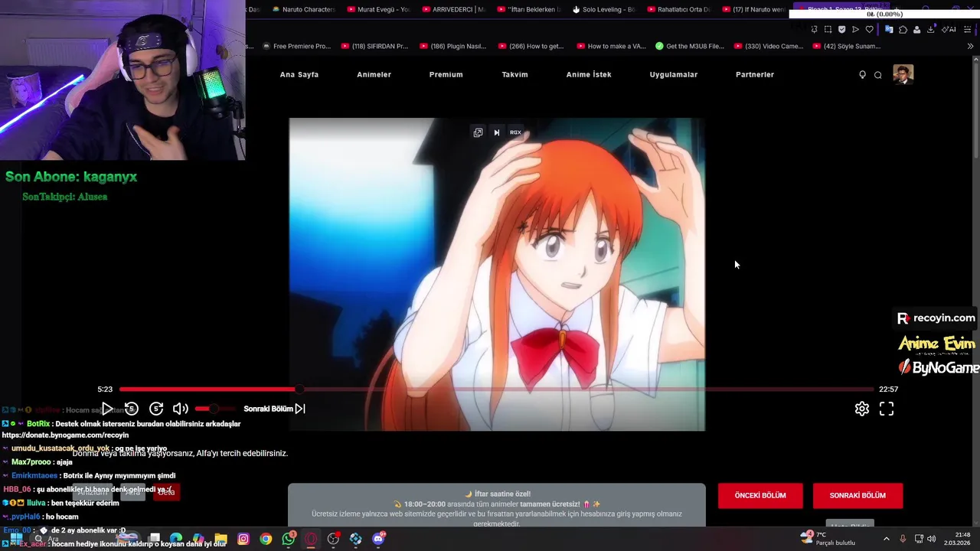Switch to Naruto Characters browser tab
This screenshot has width=980, height=551.
pos(303,9)
